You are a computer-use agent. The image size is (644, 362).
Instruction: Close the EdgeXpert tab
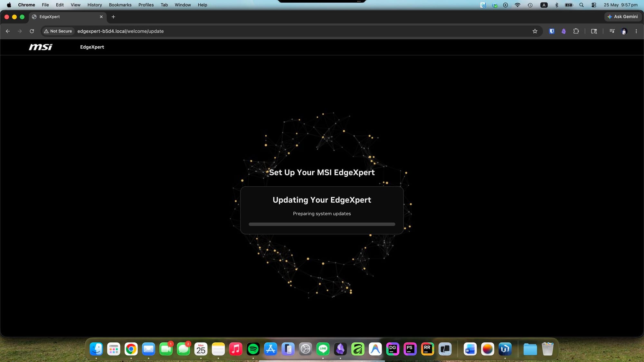[101, 17]
